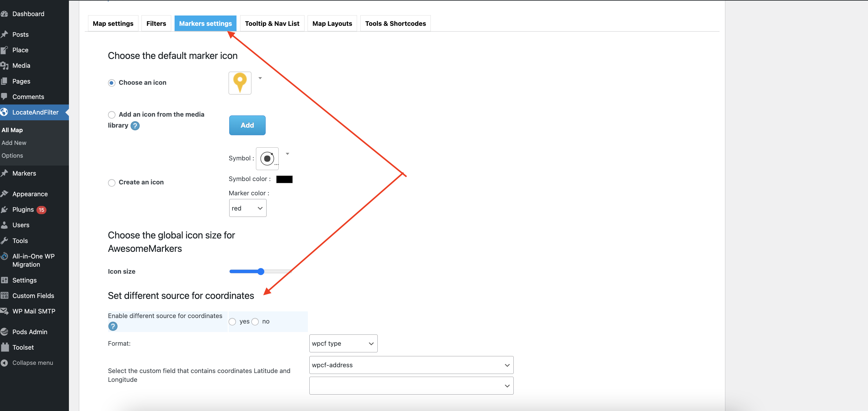This screenshot has width=868, height=411.
Task: Click the black Symbol color swatch
Action: (x=284, y=179)
